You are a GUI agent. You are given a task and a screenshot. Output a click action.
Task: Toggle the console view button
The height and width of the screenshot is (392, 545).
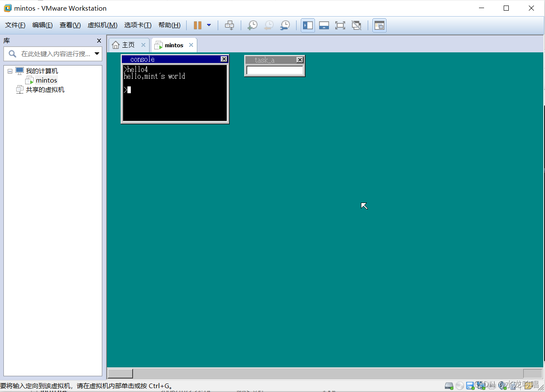pos(379,25)
